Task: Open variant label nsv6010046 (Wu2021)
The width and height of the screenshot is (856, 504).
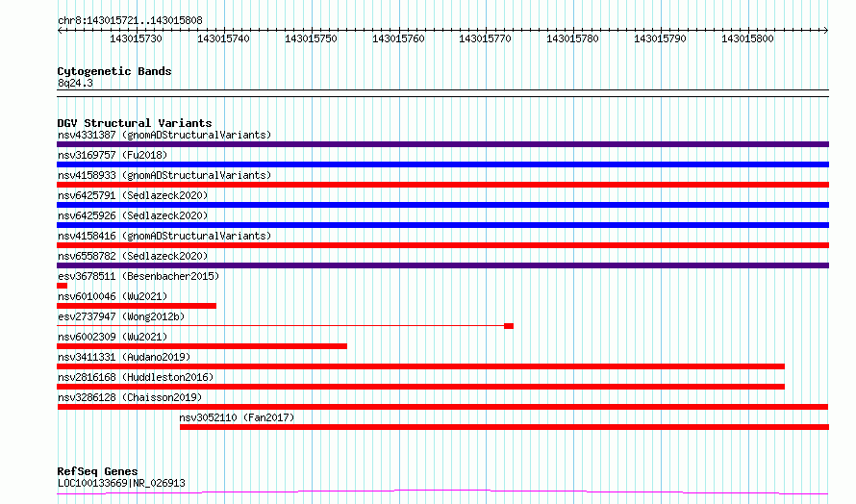Action: [113, 296]
